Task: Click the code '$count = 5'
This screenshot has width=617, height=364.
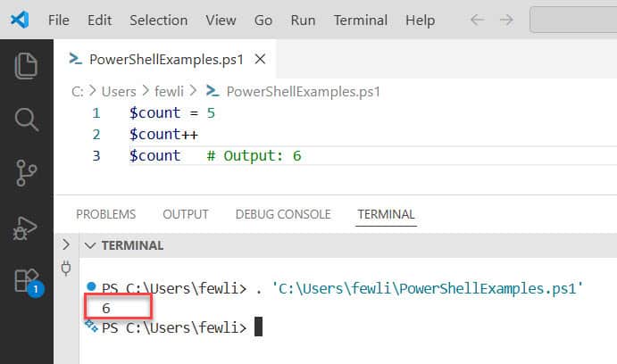Action: coord(172,113)
